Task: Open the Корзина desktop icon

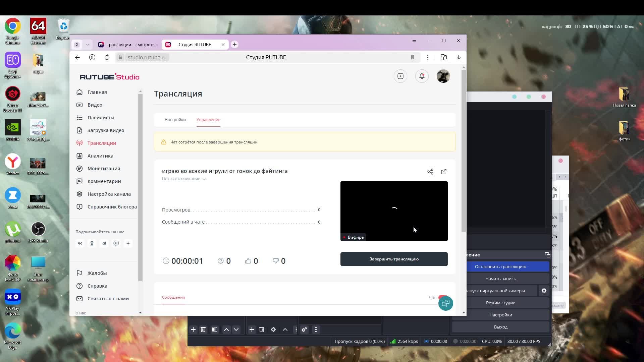Action: pyautogui.click(x=63, y=29)
